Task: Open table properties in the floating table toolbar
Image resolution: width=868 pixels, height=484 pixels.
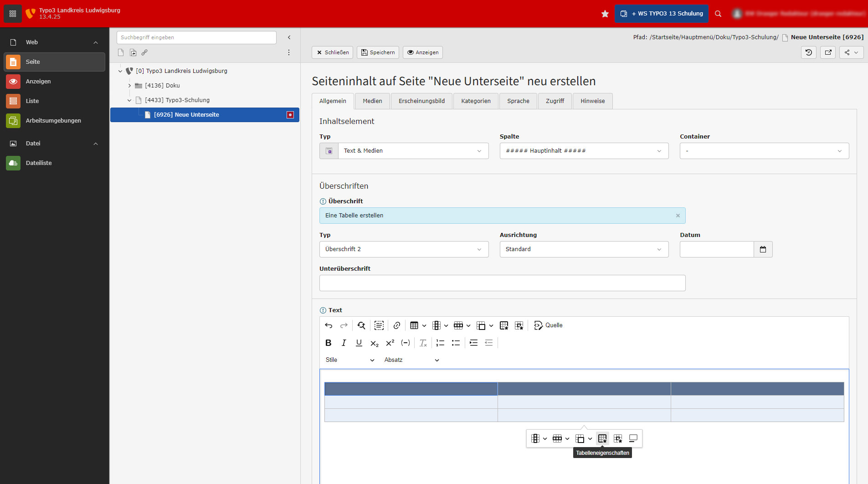Action: (602, 438)
